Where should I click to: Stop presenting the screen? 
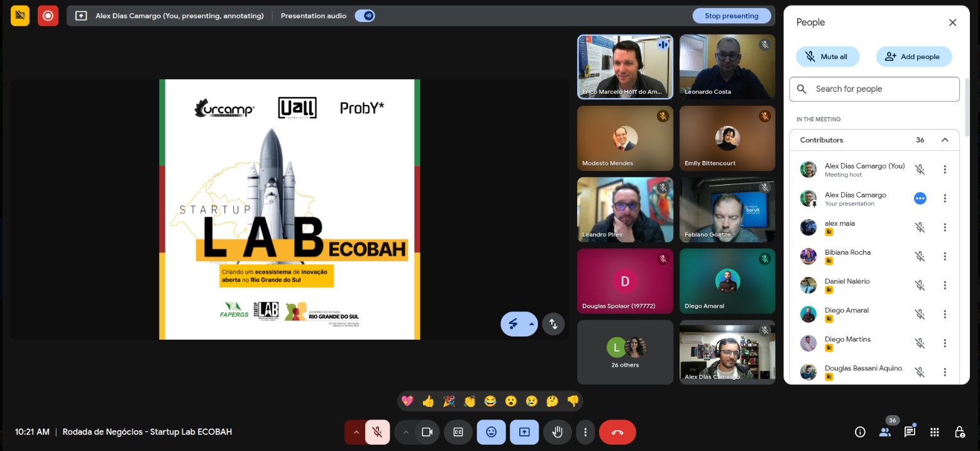(732, 16)
